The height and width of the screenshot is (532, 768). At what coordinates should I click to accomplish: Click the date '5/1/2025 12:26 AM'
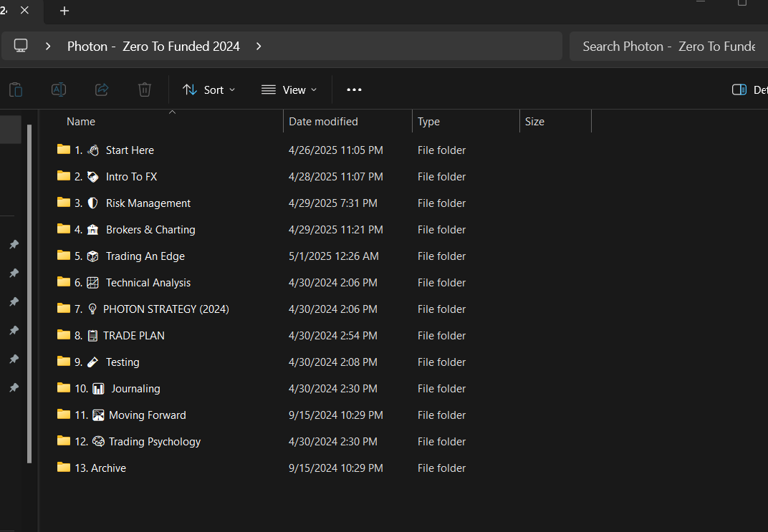pos(334,256)
